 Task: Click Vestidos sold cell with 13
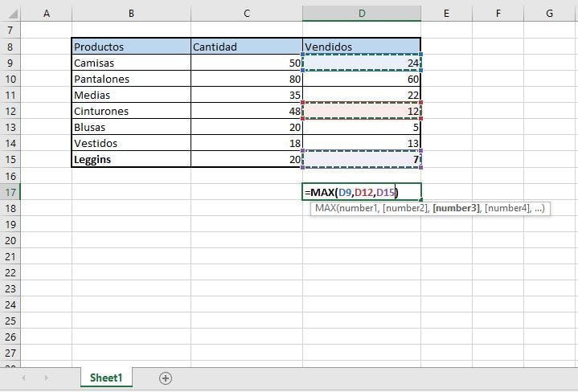click(362, 143)
